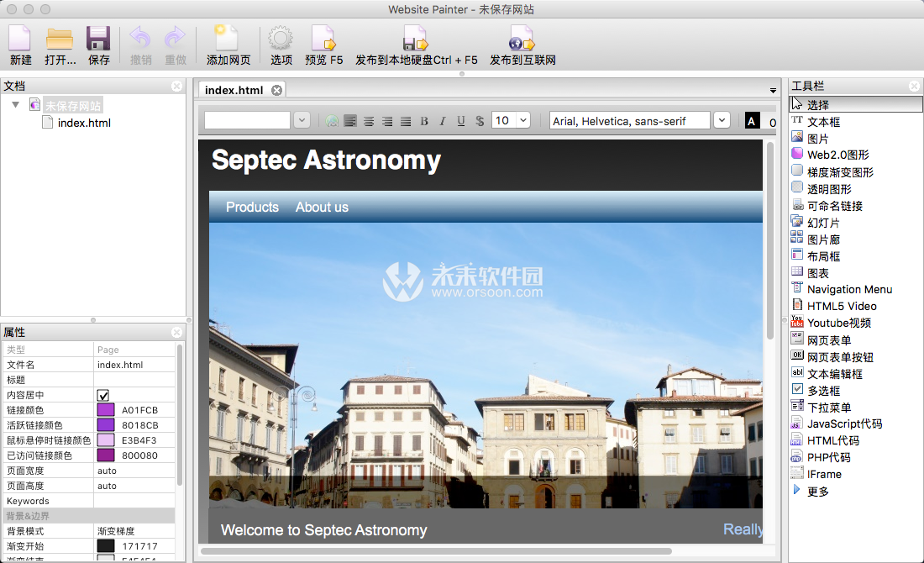The width and height of the screenshot is (924, 563).
Task: Open the font family dropdown arrow
Action: click(722, 120)
